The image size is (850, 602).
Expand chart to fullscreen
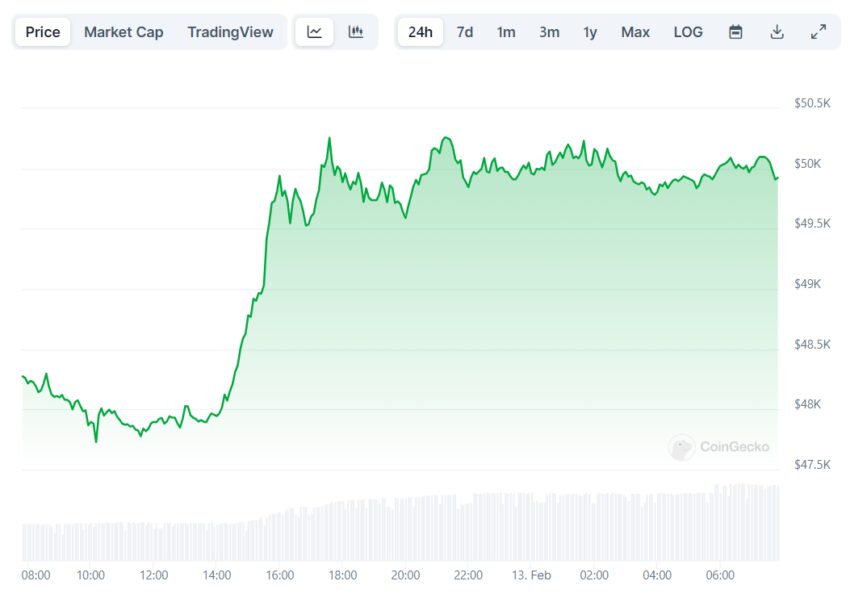[x=818, y=32]
